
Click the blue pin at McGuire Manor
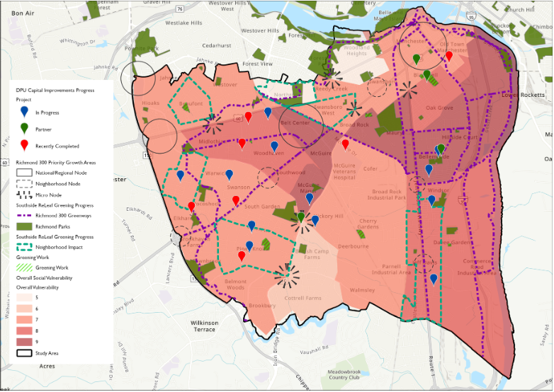[x=310, y=199]
